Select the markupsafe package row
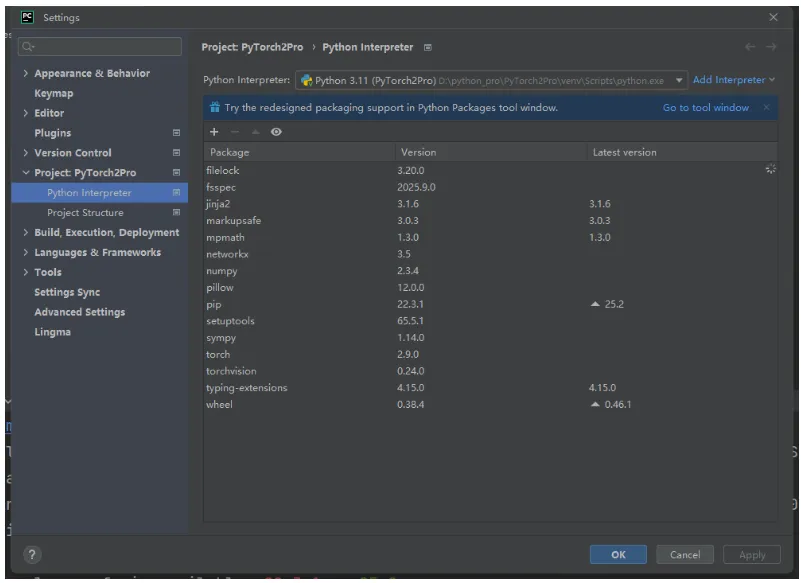 [490, 221]
